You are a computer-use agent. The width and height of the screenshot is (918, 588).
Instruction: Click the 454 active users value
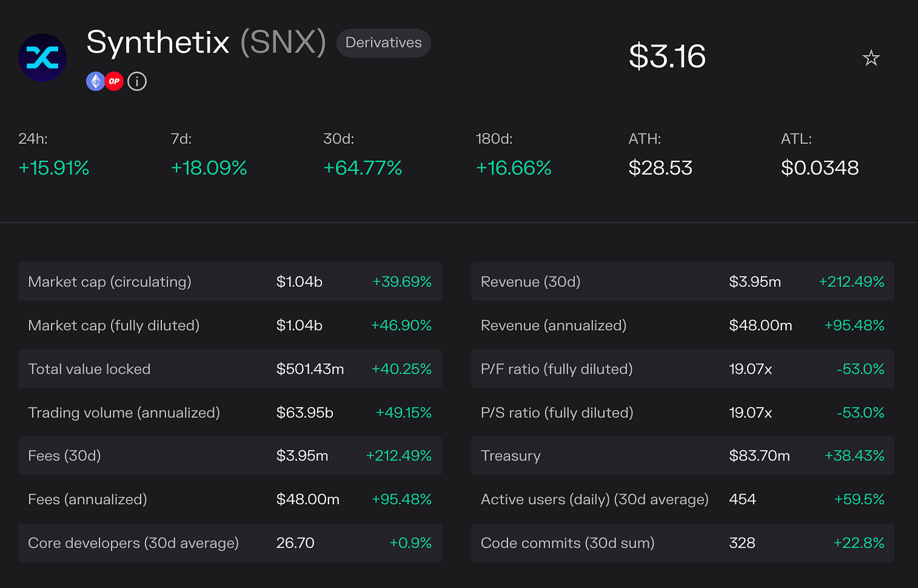coord(742,499)
